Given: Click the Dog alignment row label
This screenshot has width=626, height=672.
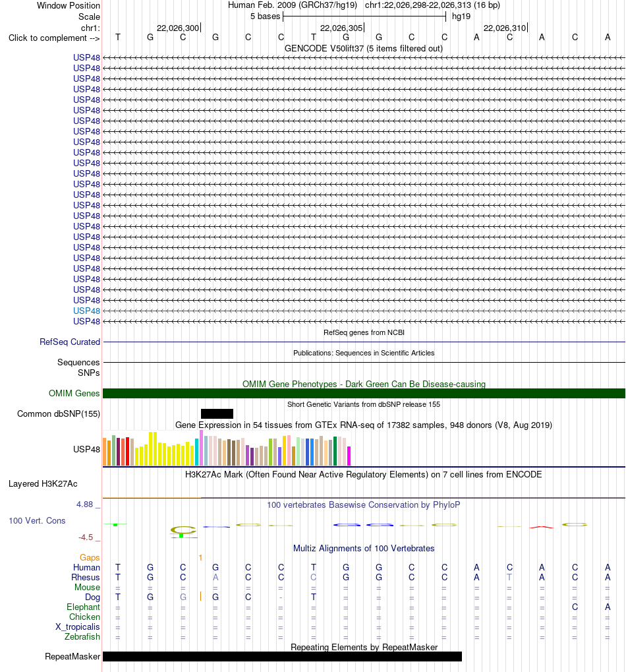Looking at the screenshot, I should coord(92,597).
